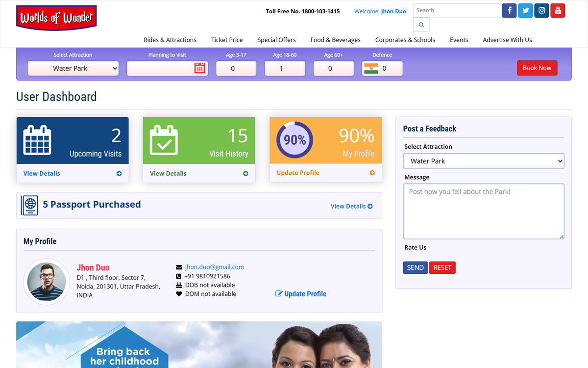The height and width of the screenshot is (368, 588).
Task: Click the envelope email icon
Action: (x=179, y=267)
